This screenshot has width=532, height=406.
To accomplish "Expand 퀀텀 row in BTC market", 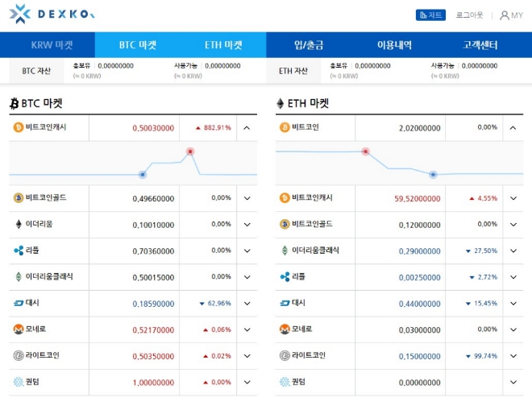I will click(247, 383).
